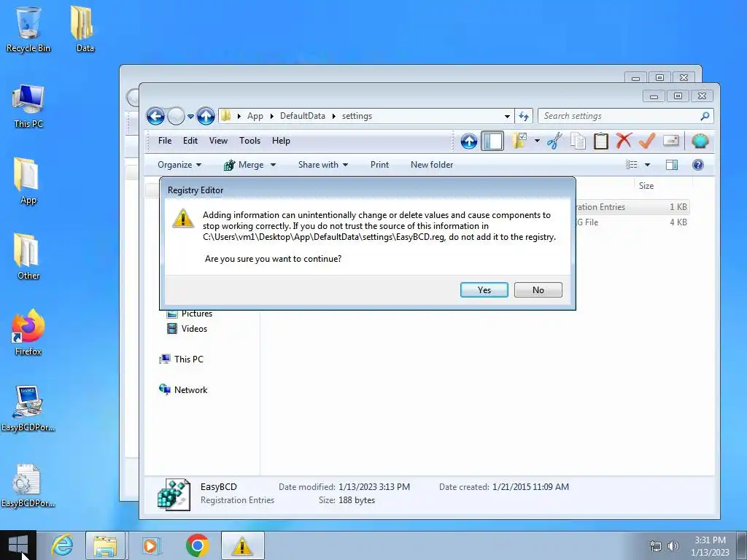The width and height of the screenshot is (747, 560).
Task: Open the Share with dropdown
Action: point(323,165)
